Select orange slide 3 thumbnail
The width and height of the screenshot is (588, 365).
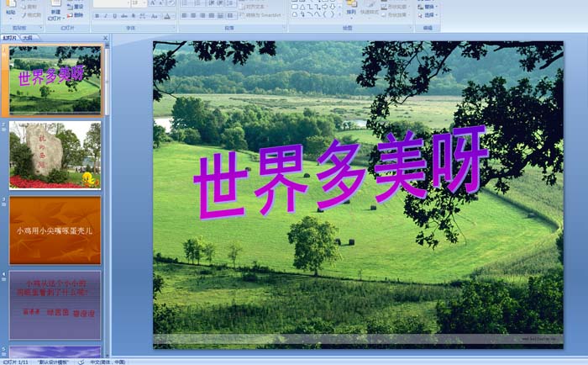[x=55, y=230]
